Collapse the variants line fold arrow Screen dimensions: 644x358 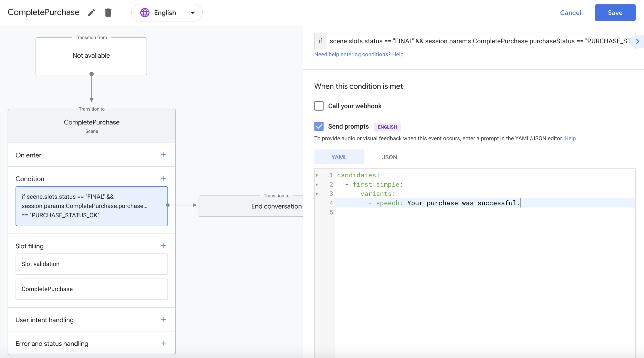[x=317, y=194]
